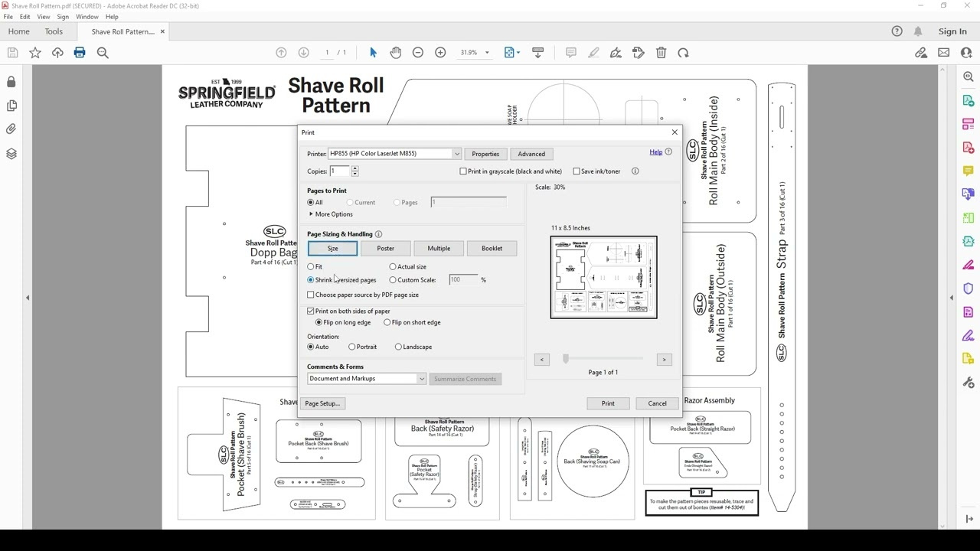
Task: Open the Layers panel icon
Action: (11, 154)
